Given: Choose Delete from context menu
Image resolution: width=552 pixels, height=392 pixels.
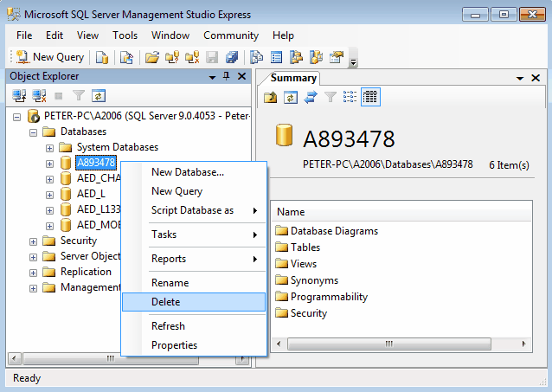Looking at the screenshot, I should tap(194, 302).
